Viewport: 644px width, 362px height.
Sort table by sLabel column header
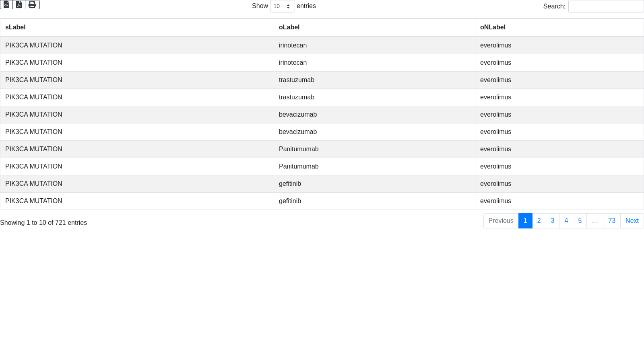[x=15, y=27]
